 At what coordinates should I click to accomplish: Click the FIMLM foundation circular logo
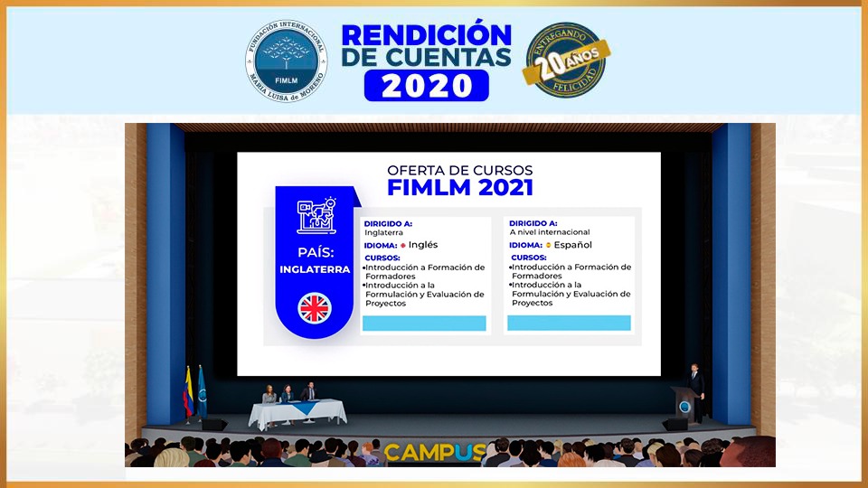tap(287, 61)
